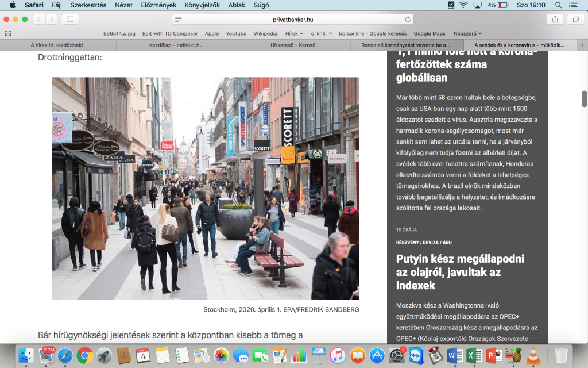Open VLC from the dock
Image resolution: width=588 pixels, height=368 pixels.
click(533, 356)
